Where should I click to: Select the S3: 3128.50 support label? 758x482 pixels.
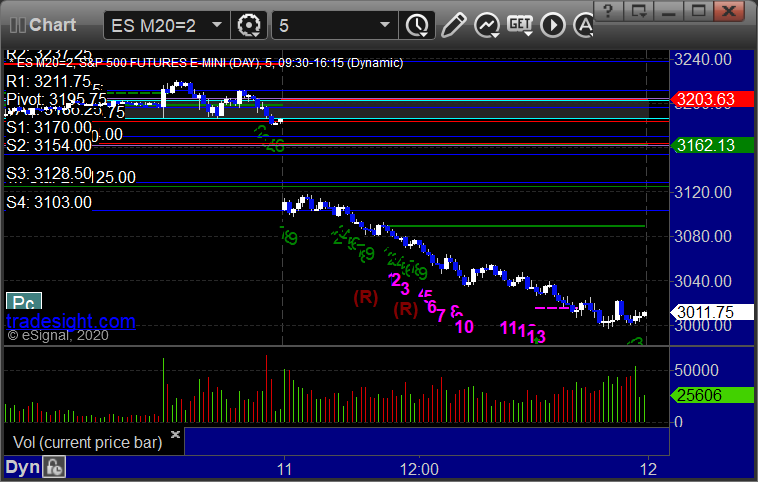[x=48, y=173]
